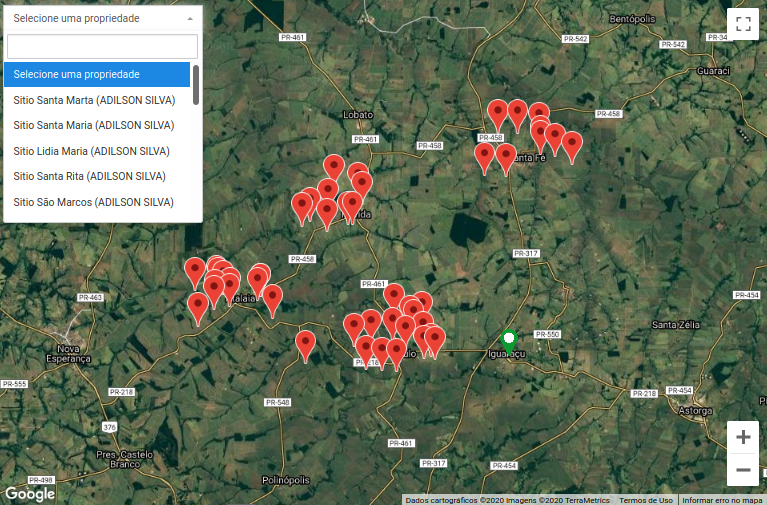Select Sitio Santa Marta (ADILSON SILVA)

[x=97, y=100]
